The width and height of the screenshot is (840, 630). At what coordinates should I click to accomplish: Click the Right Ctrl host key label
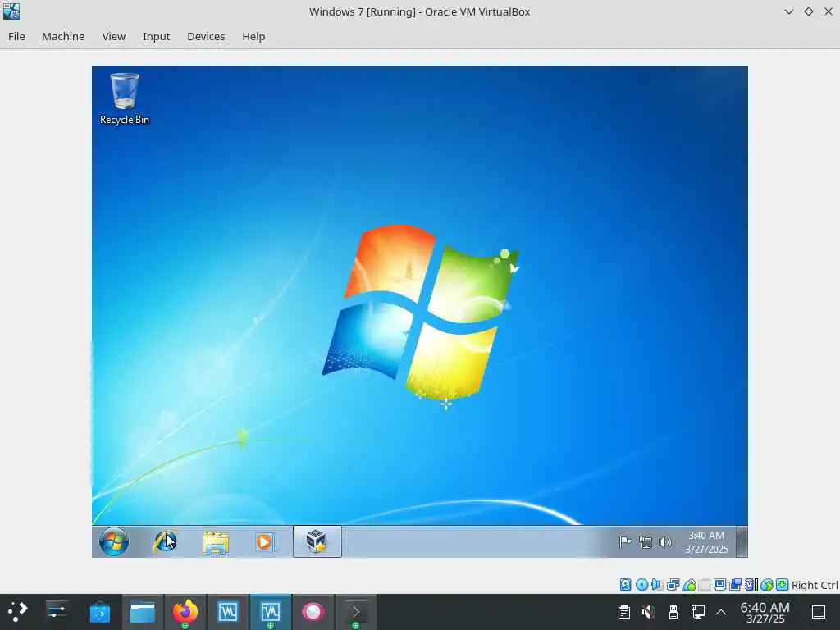(815, 585)
